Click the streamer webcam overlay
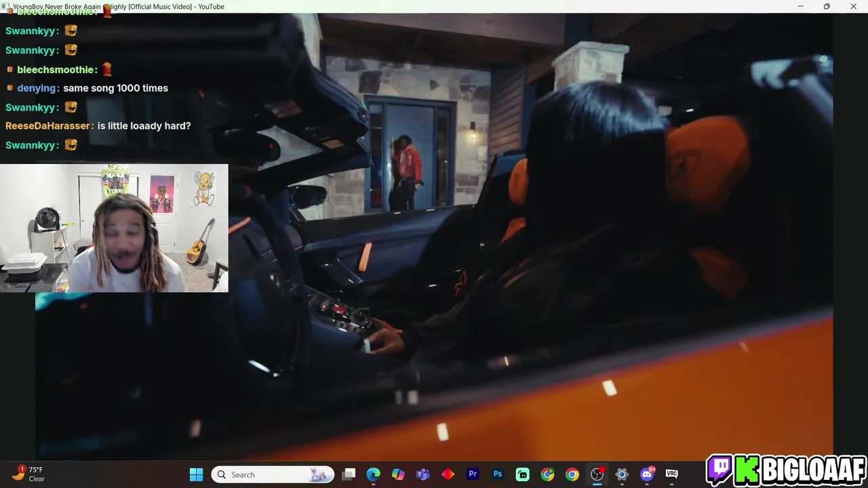Viewport: 868px width, 488px height. point(114,228)
